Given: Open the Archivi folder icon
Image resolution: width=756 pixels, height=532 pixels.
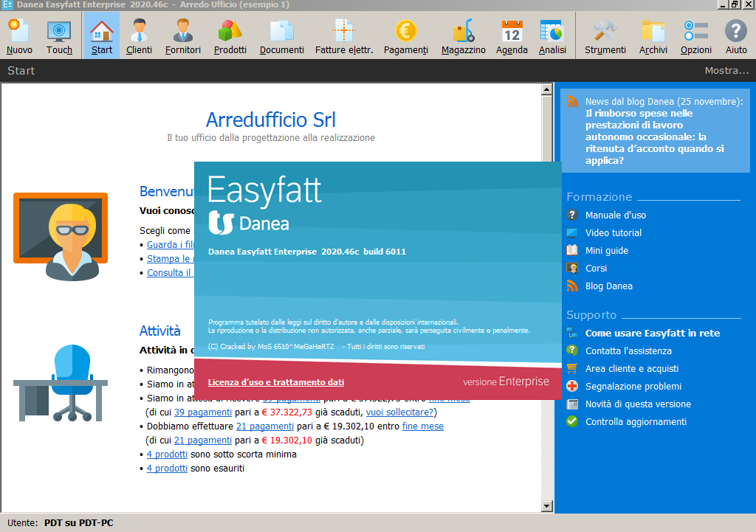Looking at the screenshot, I should [653, 36].
